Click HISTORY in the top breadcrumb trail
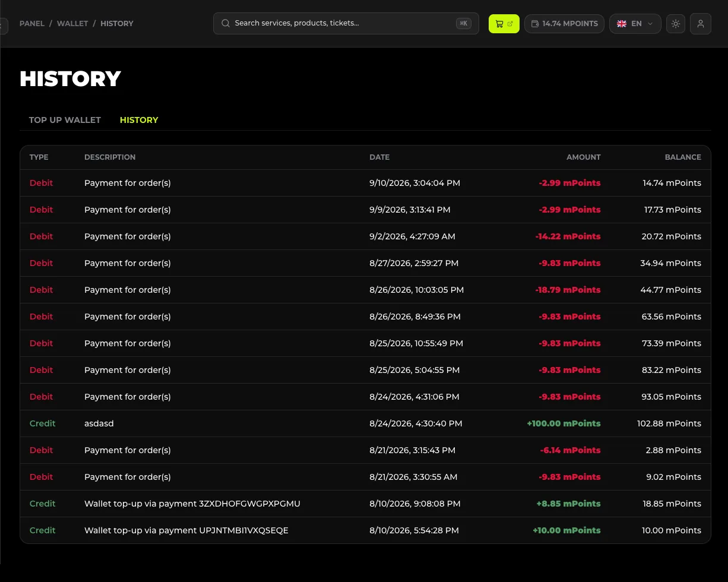This screenshot has height=582, width=728. coord(117,24)
